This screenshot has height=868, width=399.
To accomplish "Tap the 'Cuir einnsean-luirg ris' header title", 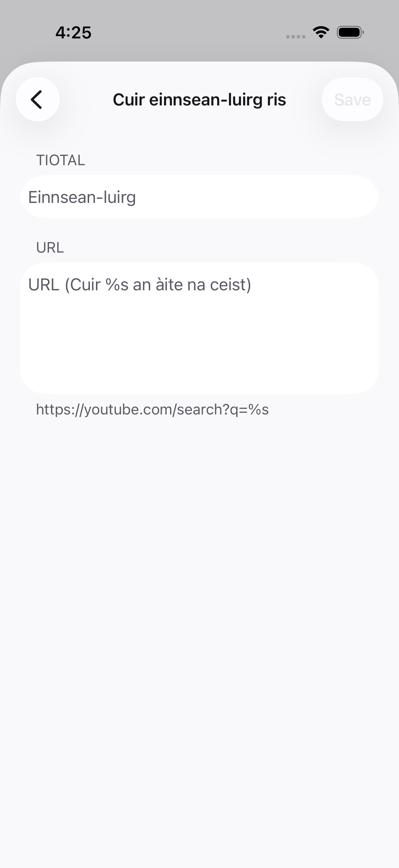I will [x=199, y=100].
